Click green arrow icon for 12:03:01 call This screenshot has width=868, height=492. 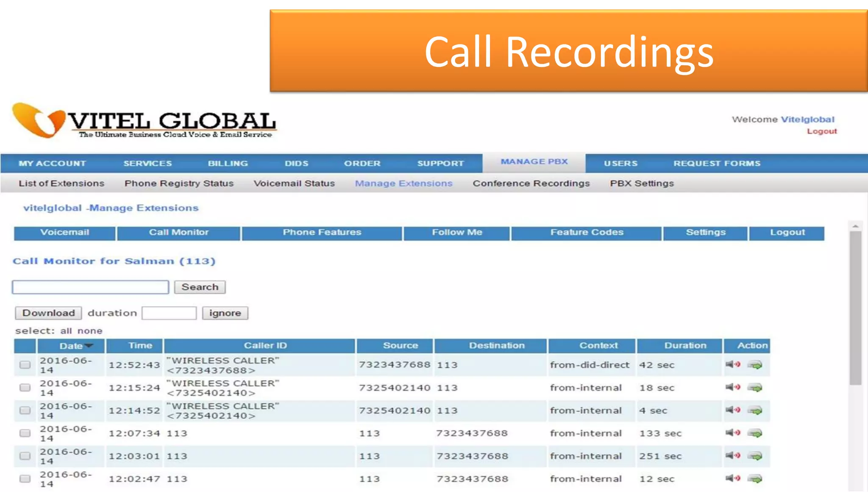(x=755, y=456)
